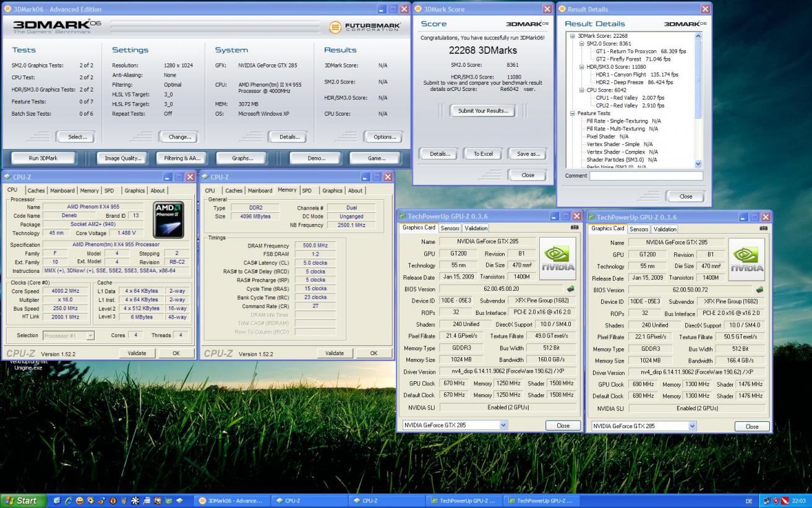Click the 22:03 taskbar clock
This screenshot has width=812, height=508.
click(799, 501)
